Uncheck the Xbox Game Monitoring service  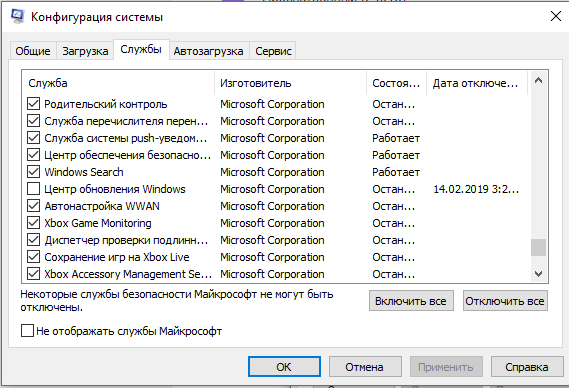point(33,223)
